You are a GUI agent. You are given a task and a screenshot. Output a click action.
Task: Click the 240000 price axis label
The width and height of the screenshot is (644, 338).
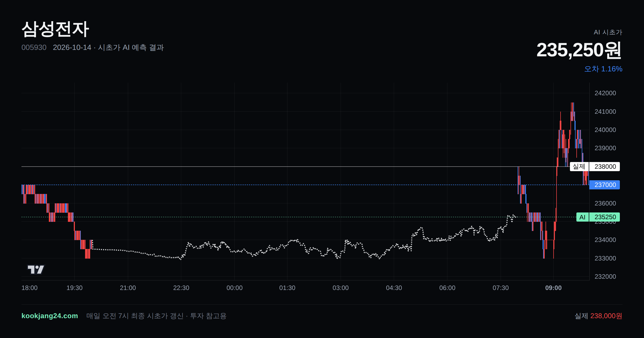(605, 130)
